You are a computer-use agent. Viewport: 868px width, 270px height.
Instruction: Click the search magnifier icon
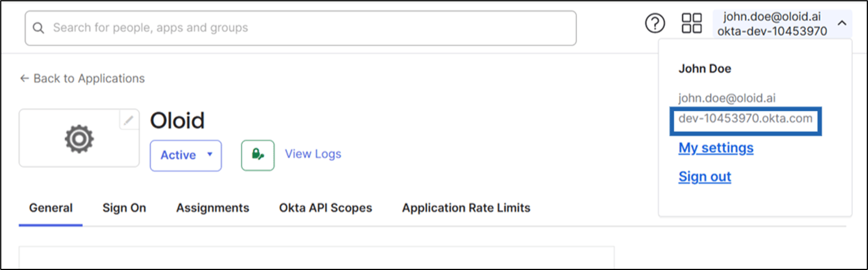click(x=39, y=28)
